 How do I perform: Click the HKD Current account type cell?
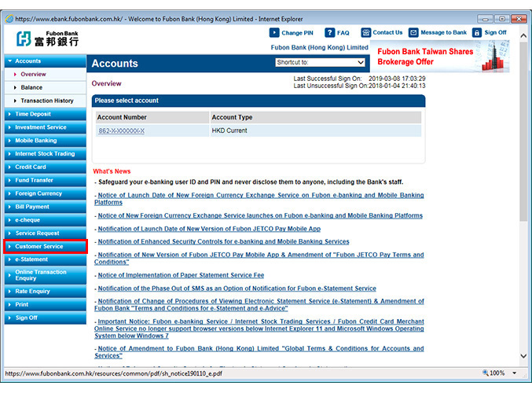coord(316,130)
